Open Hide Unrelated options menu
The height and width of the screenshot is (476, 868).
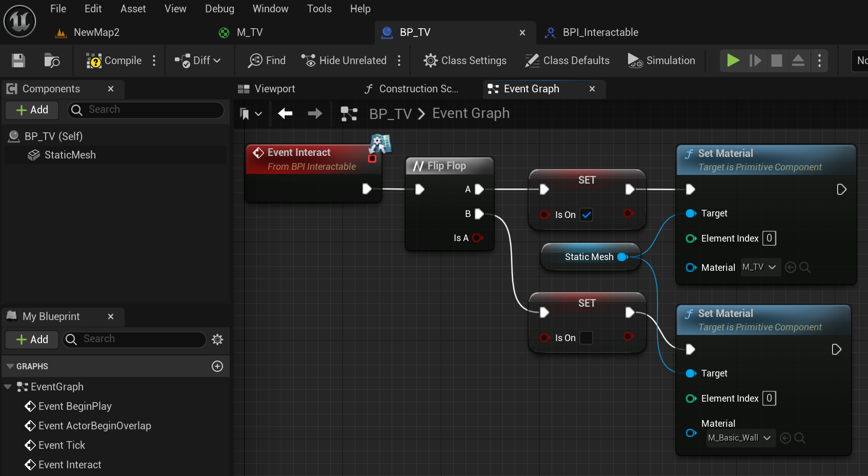(399, 61)
